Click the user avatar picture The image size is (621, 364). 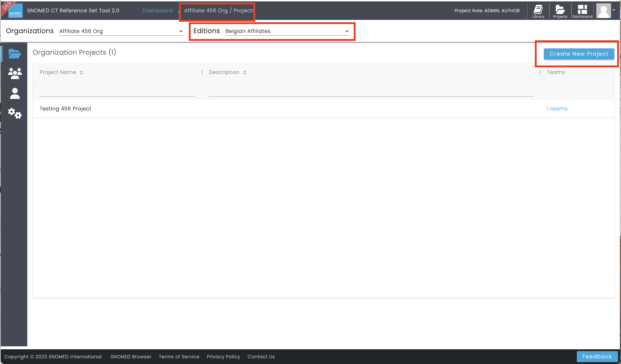tap(604, 11)
